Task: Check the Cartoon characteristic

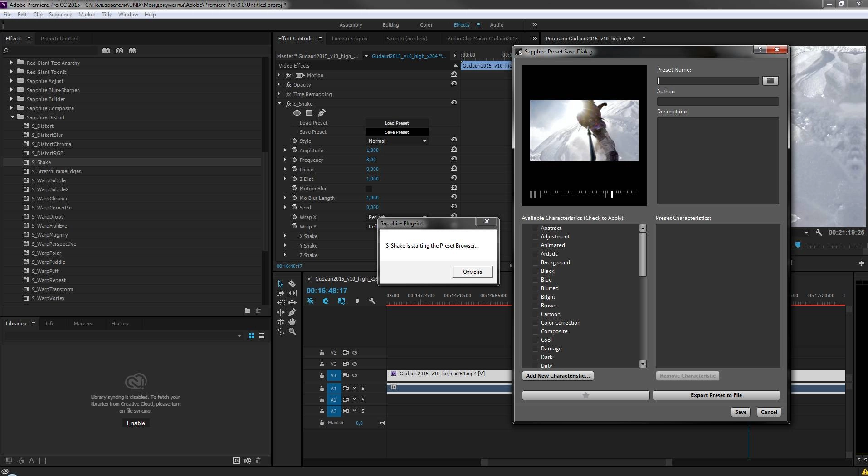Action: pyautogui.click(x=535, y=314)
